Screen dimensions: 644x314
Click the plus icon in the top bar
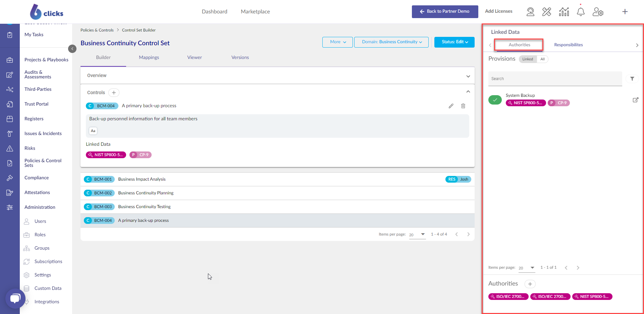pyautogui.click(x=625, y=12)
